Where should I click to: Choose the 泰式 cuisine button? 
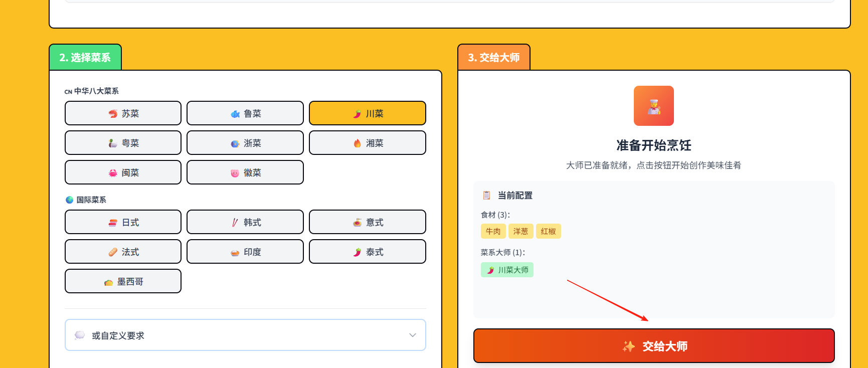[367, 252]
